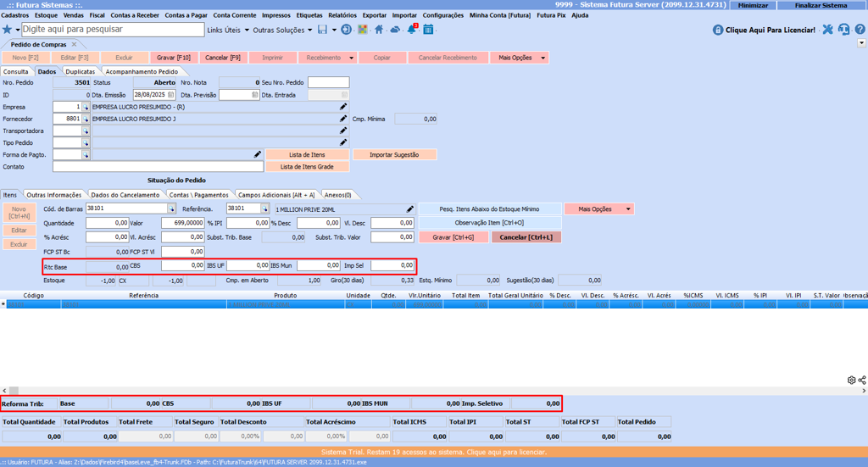Click the Importar Sugestão button

[395, 155]
